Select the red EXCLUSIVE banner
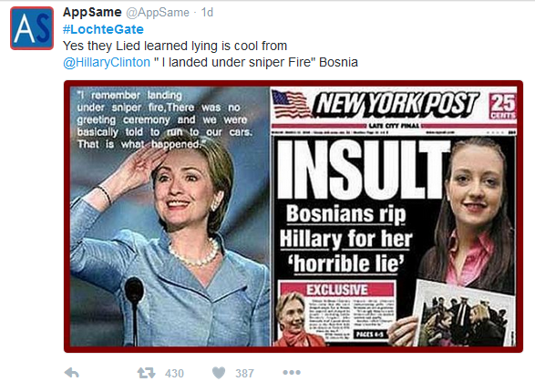The image size is (535, 392). [337, 290]
